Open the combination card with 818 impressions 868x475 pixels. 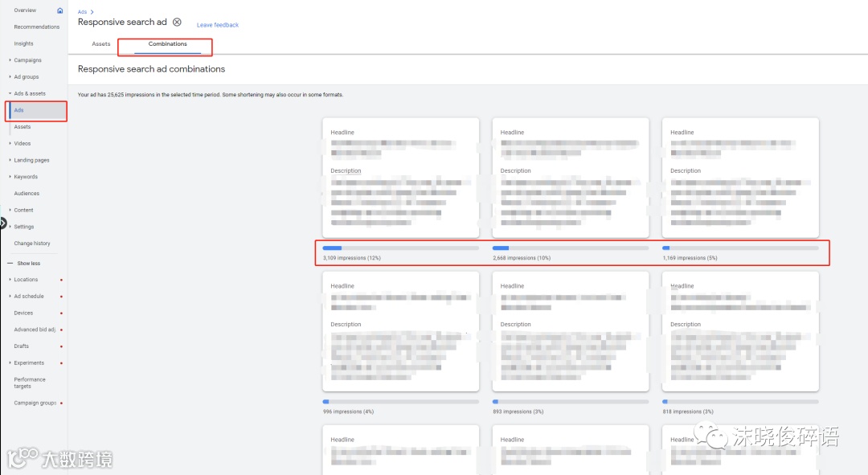click(x=741, y=331)
